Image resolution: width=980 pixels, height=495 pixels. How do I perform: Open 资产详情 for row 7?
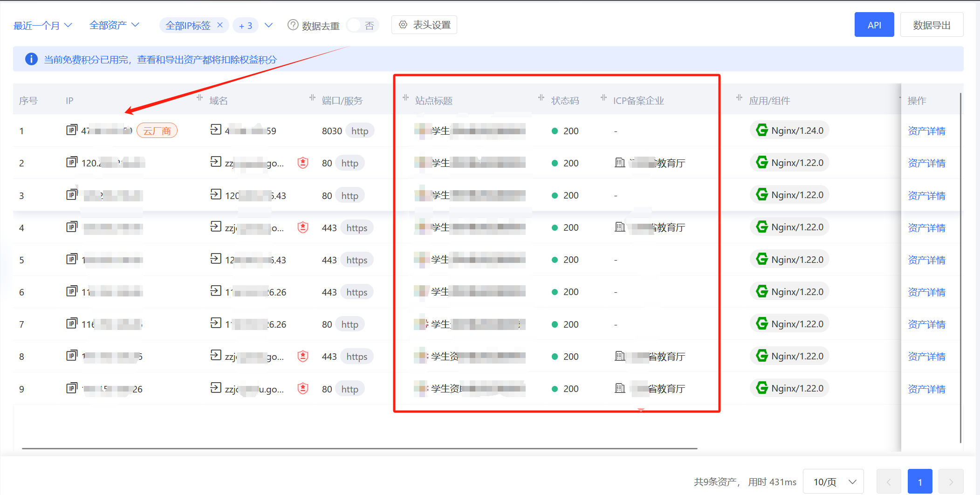[x=926, y=324]
